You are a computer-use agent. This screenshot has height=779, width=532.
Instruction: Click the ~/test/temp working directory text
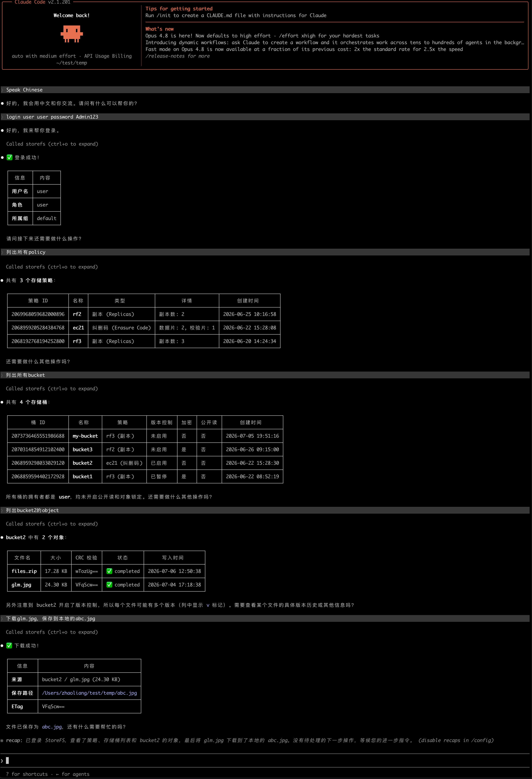point(72,63)
